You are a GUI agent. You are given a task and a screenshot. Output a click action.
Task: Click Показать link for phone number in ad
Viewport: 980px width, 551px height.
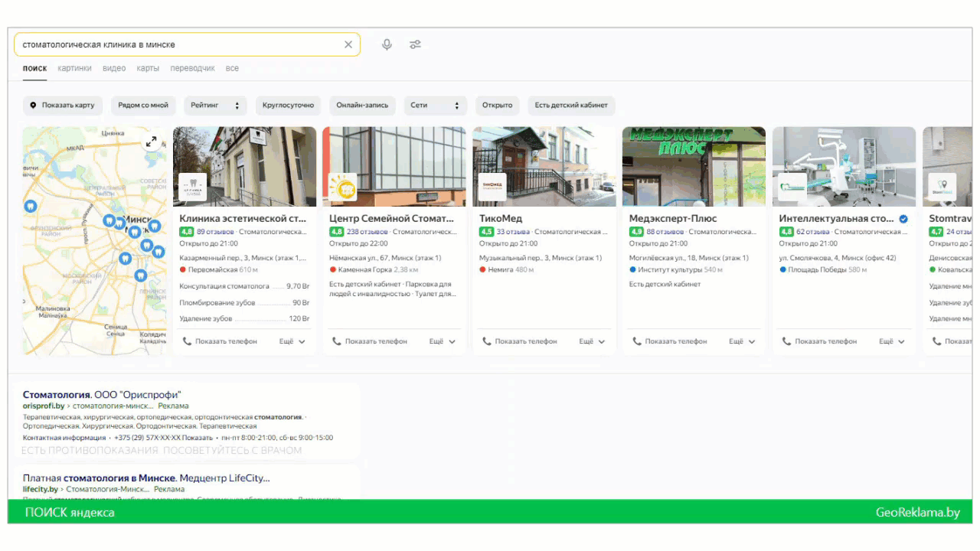198,438
